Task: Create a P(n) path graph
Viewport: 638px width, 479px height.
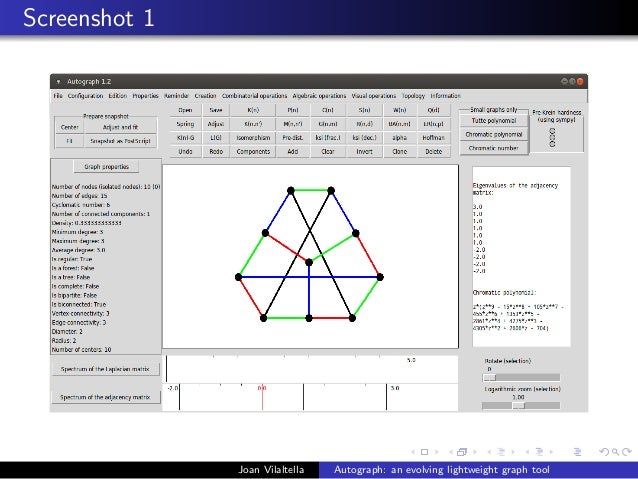Action: pyautogui.click(x=293, y=110)
